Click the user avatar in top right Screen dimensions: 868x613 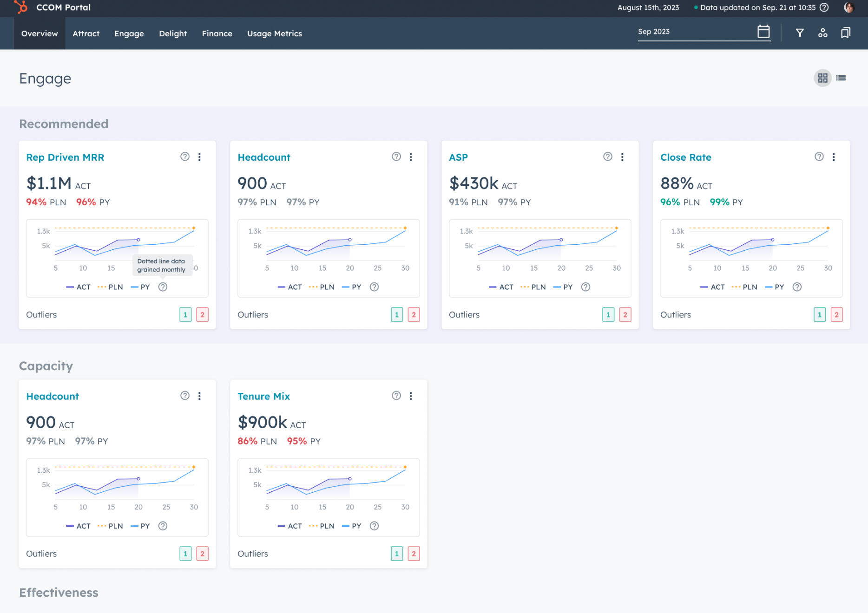click(x=848, y=7)
